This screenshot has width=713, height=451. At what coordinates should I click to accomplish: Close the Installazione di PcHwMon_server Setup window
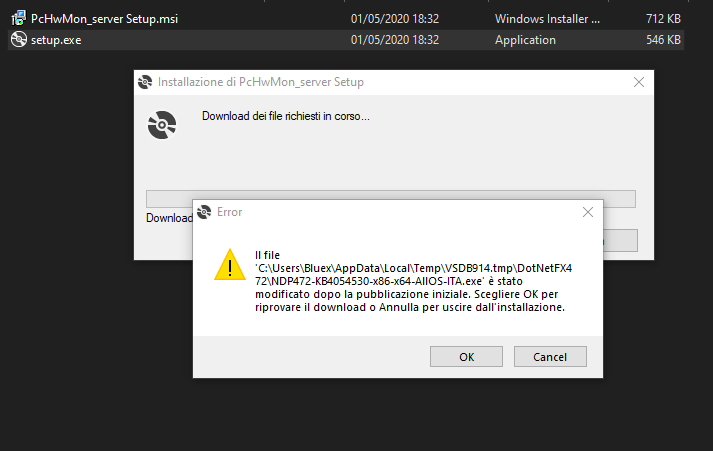[637, 83]
